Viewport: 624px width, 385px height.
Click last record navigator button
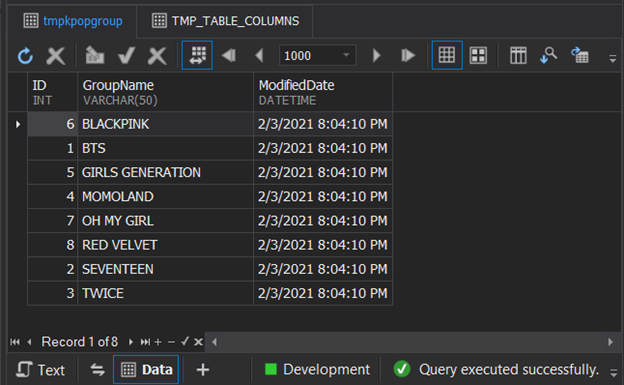(145, 342)
